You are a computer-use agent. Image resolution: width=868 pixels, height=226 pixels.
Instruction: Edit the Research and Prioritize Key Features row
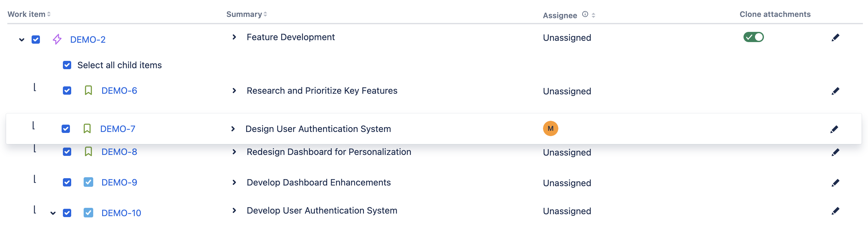(x=835, y=91)
